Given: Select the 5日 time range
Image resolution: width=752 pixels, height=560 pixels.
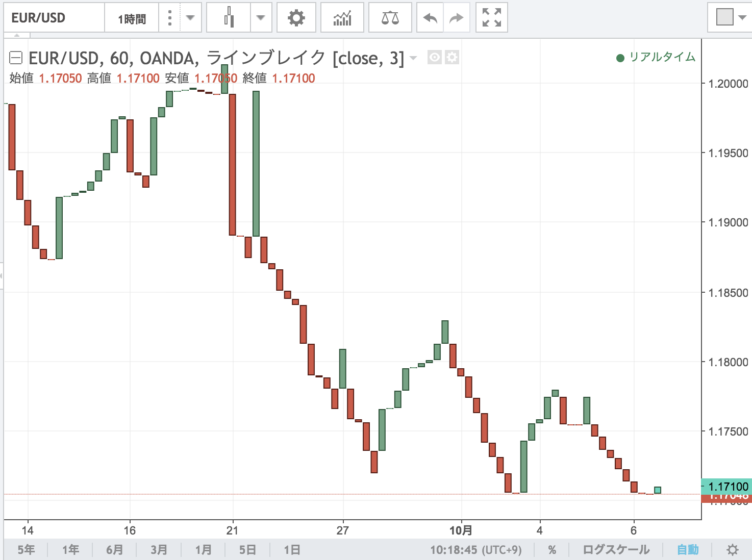Looking at the screenshot, I should [x=248, y=550].
